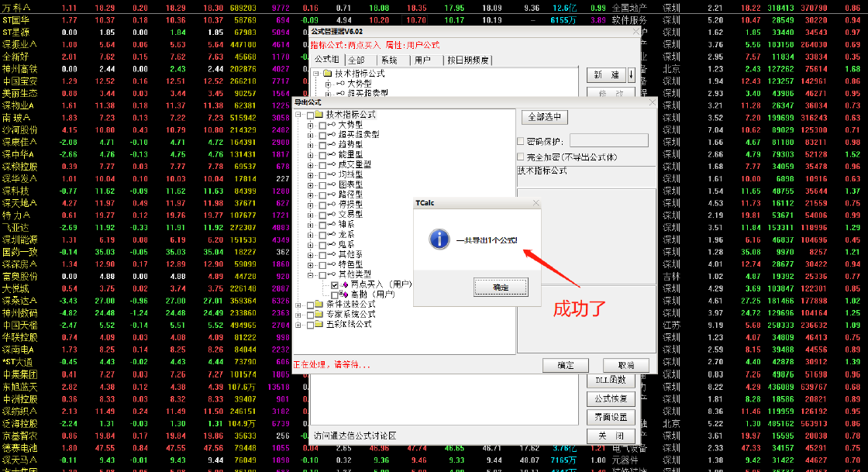Click category icon next to 鬼系
The image size is (868, 472).
[x=332, y=244]
